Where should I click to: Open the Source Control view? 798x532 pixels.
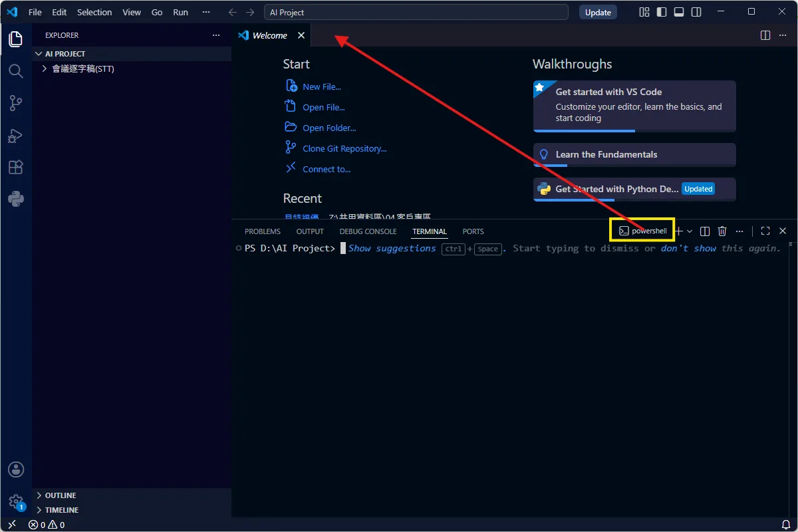tap(16, 103)
